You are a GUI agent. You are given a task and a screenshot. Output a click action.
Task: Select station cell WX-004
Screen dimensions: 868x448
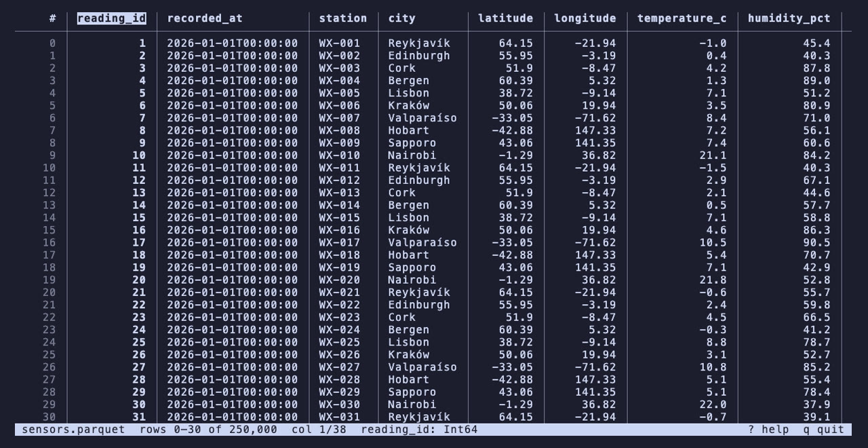coord(340,81)
